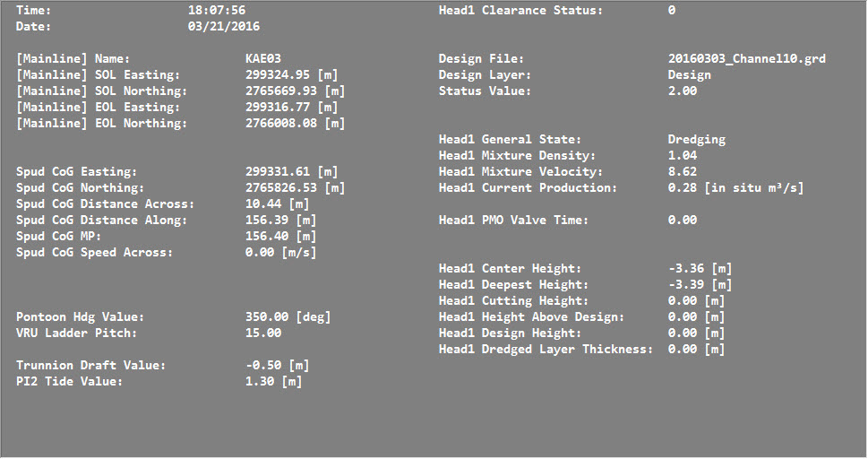Select the PI2 Tide Value reading
Viewport: 868px width, 459px height.
[273, 382]
